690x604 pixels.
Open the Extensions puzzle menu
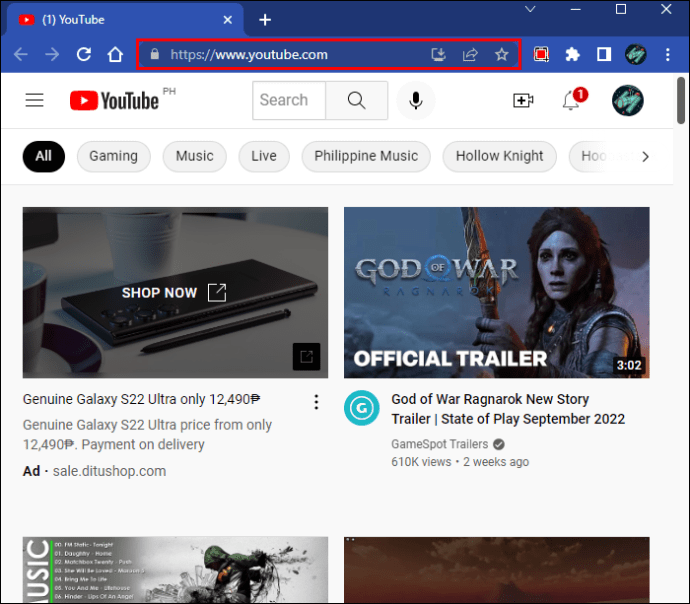point(572,54)
